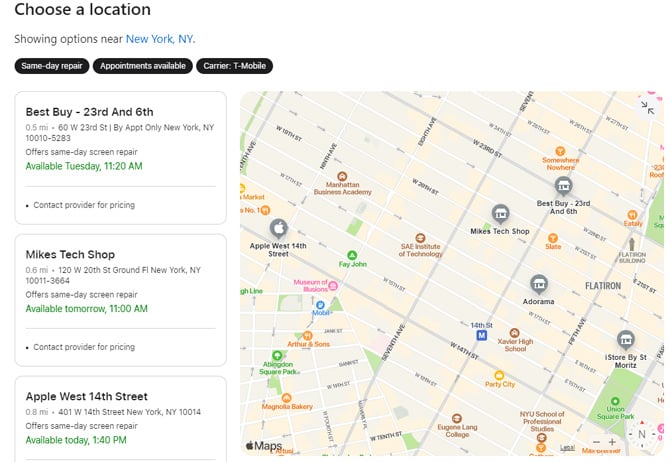The image size is (670, 462).
Task: Click the 401 W 14th Street address text
Action: tap(129, 412)
